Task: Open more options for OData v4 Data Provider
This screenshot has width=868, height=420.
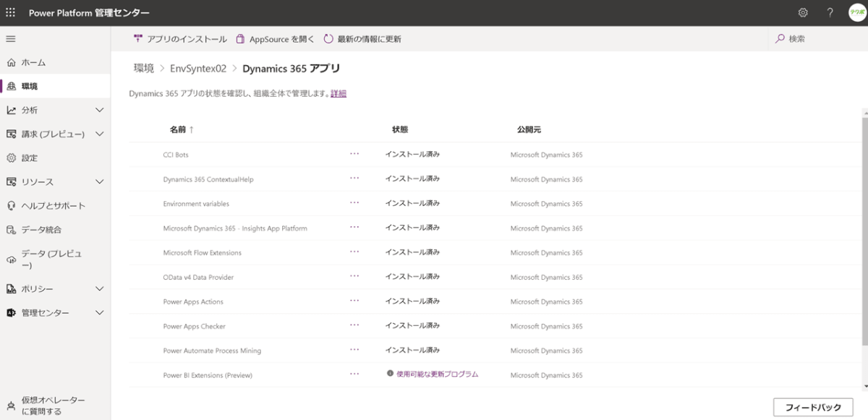Action: coord(354,276)
